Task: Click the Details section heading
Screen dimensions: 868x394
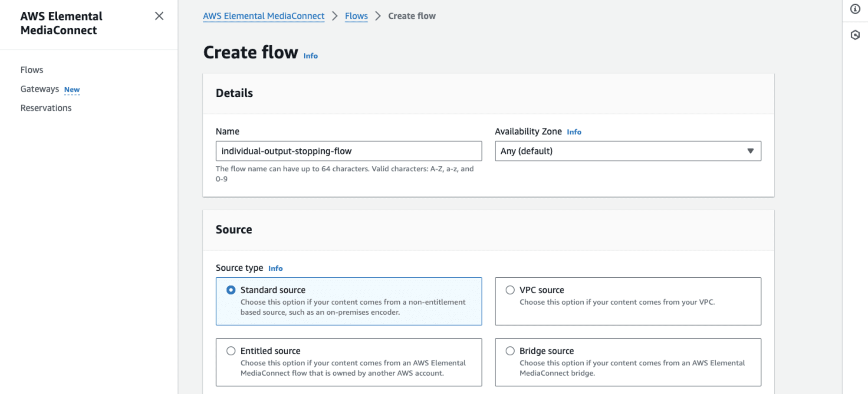Action: [x=234, y=93]
